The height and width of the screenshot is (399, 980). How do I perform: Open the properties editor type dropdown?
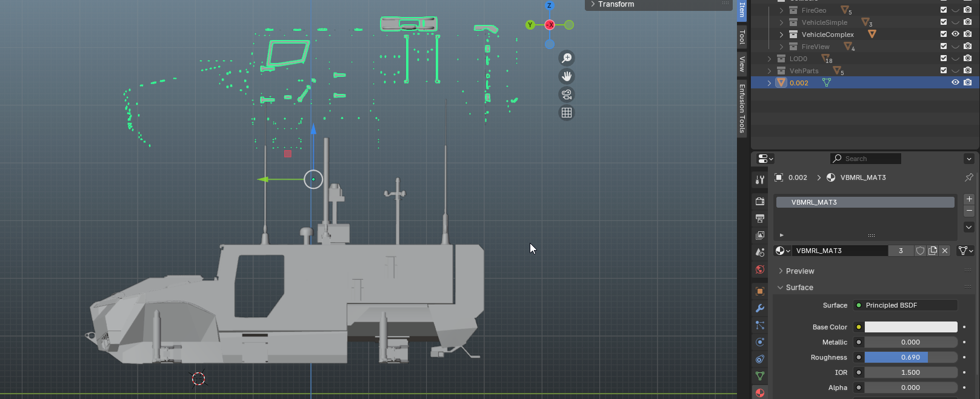pyautogui.click(x=765, y=159)
